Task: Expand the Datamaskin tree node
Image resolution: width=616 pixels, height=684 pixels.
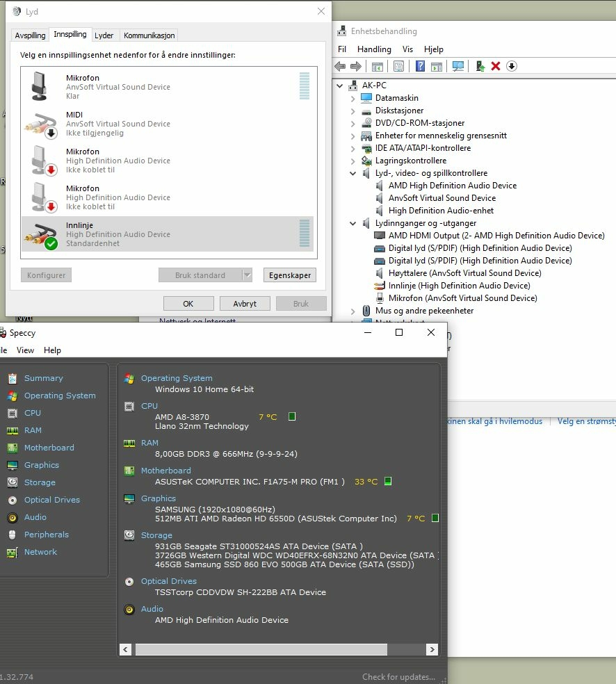Action: tap(353, 99)
